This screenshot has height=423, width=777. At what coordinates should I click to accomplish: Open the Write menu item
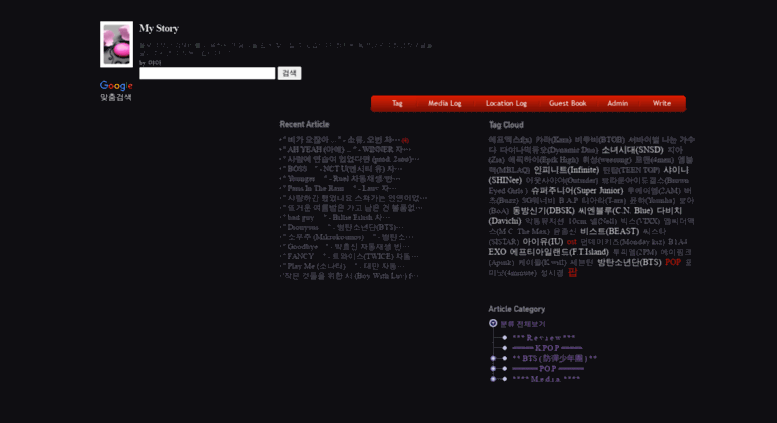coord(662,103)
